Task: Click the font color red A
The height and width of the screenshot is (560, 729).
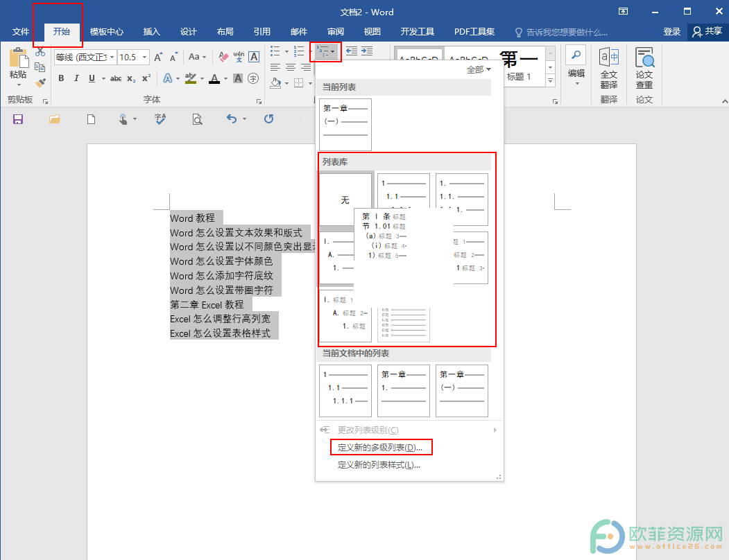Action: pos(214,78)
